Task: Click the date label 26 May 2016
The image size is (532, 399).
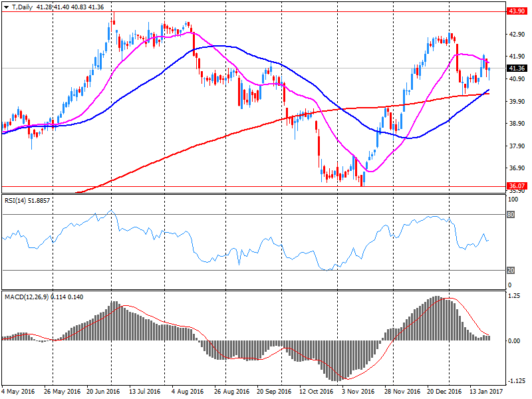Action: point(62,392)
